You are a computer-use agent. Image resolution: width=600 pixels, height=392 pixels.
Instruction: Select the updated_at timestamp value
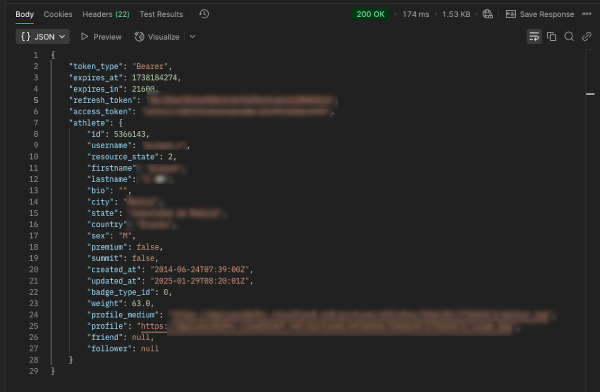199,281
